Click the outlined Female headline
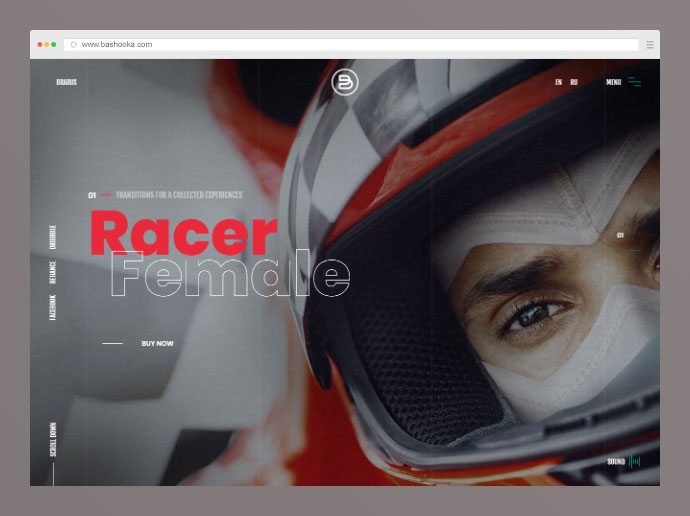Image resolution: width=690 pixels, height=516 pixels. [x=231, y=273]
